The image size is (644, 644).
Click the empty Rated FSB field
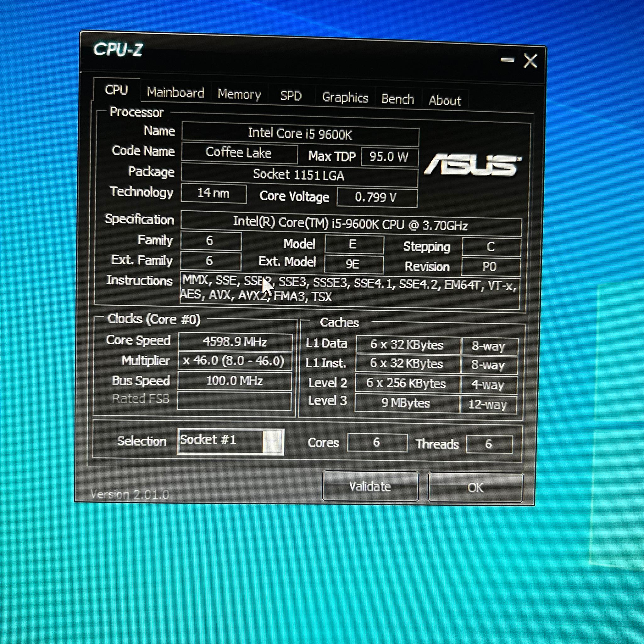[x=234, y=400]
